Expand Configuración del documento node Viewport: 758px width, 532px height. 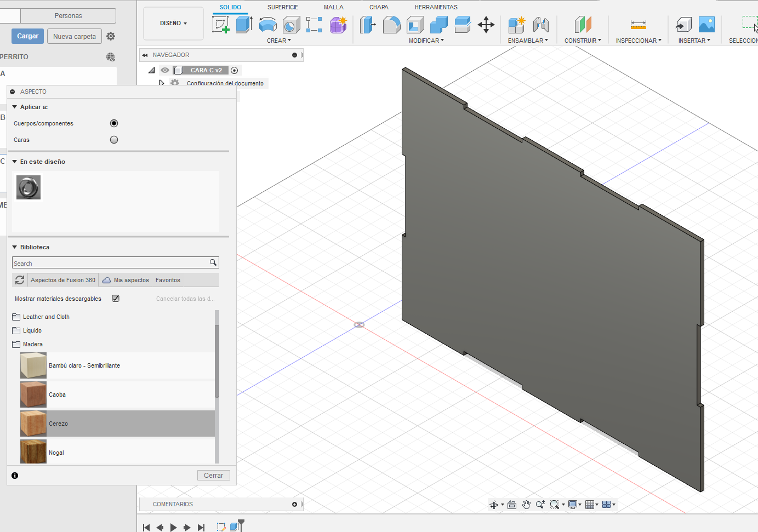[x=161, y=83]
